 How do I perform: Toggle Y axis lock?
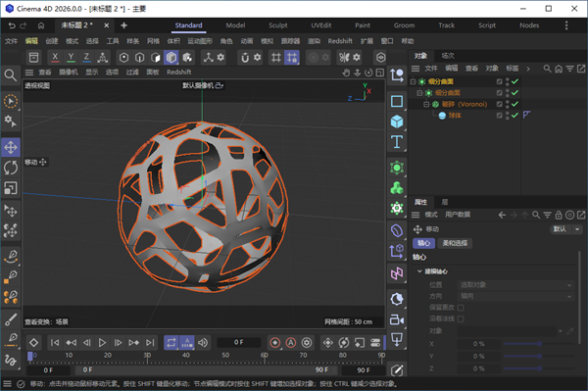[71, 58]
